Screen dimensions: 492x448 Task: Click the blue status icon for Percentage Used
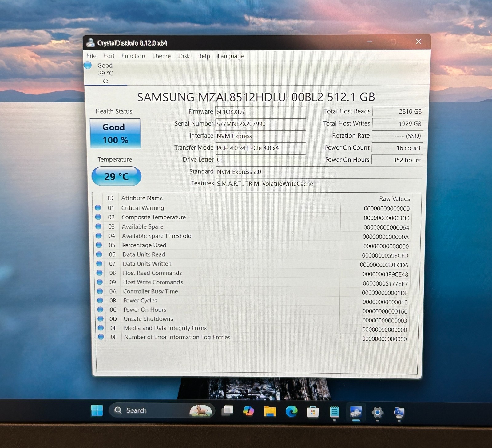pyautogui.click(x=99, y=245)
